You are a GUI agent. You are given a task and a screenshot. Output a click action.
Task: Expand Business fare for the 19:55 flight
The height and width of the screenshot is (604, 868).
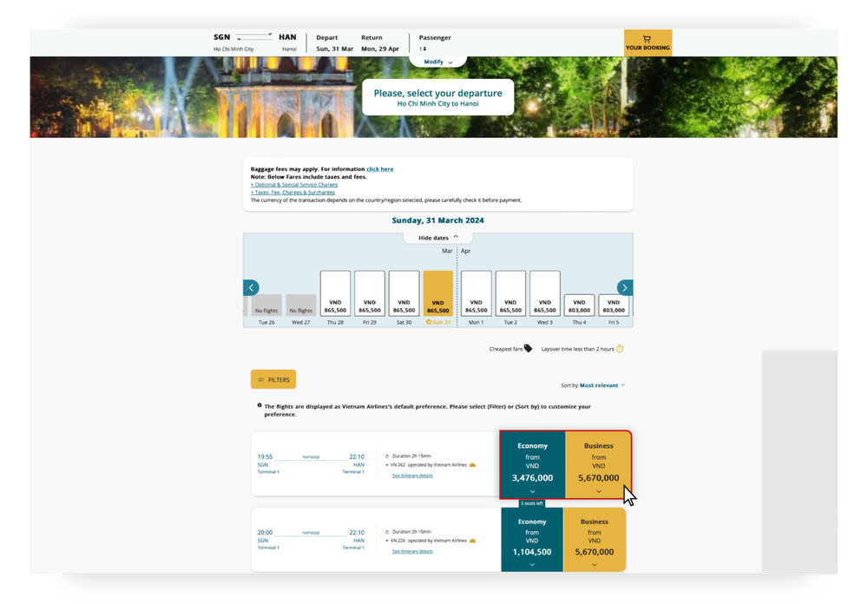point(598,465)
